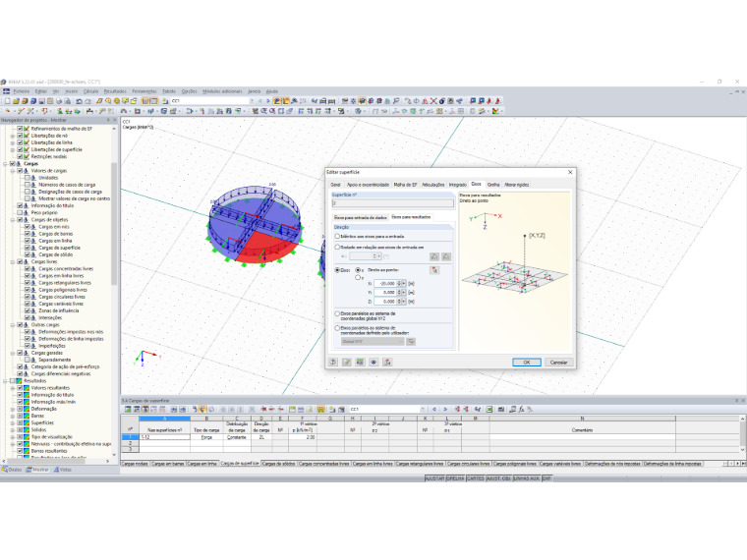Click the edit comment icon in dialog footer

347,363
